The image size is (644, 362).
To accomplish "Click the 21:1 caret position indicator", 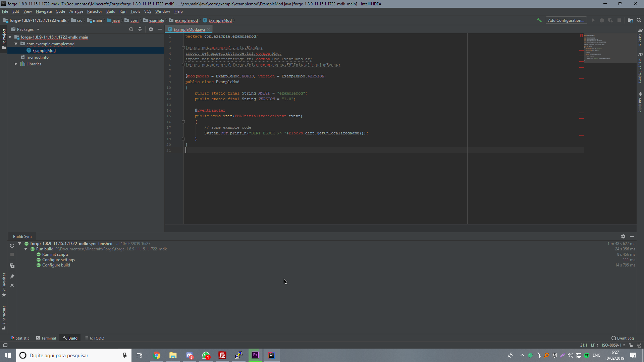I will tap(584, 345).
